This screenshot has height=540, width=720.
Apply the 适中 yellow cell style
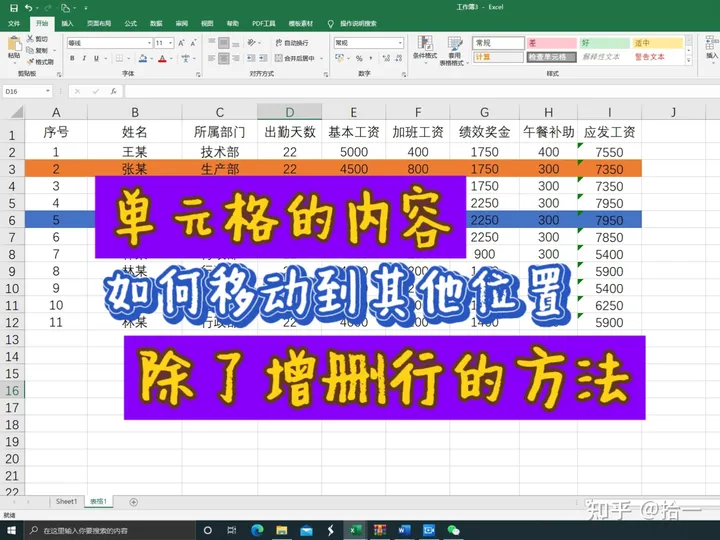pos(658,43)
